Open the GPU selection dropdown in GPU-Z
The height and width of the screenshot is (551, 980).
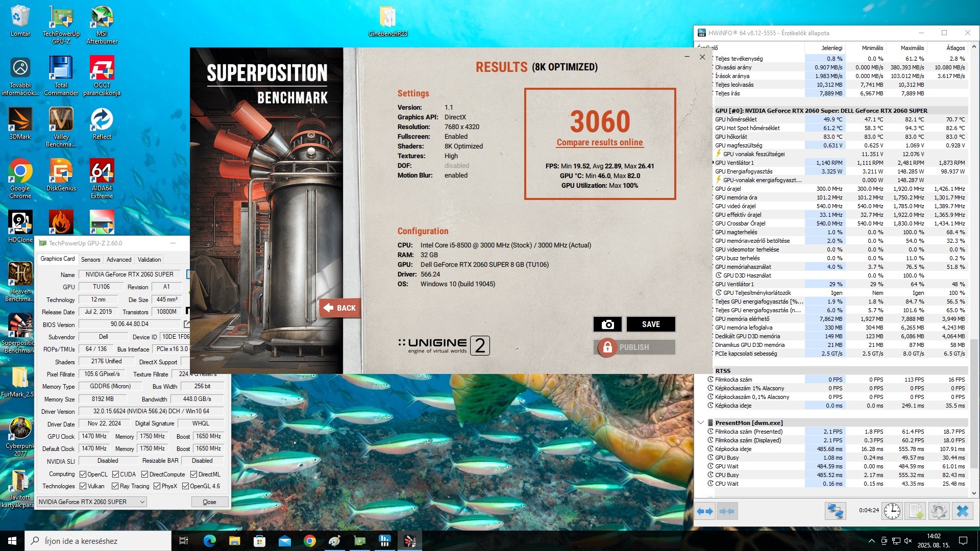(x=92, y=502)
